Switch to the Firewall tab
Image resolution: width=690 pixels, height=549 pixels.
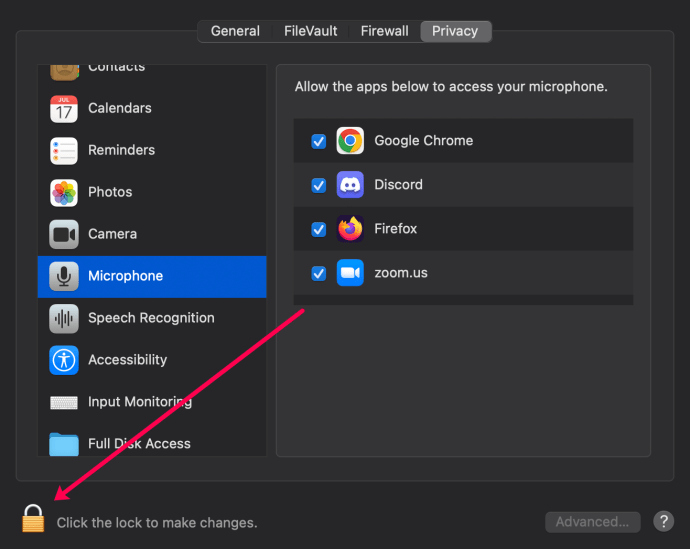tap(385, 31)
